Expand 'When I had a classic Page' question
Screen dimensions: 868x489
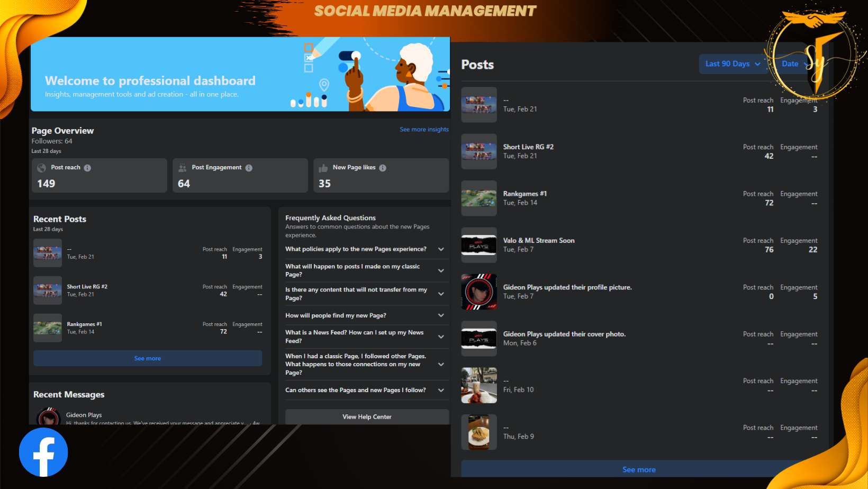coord(441,364)
